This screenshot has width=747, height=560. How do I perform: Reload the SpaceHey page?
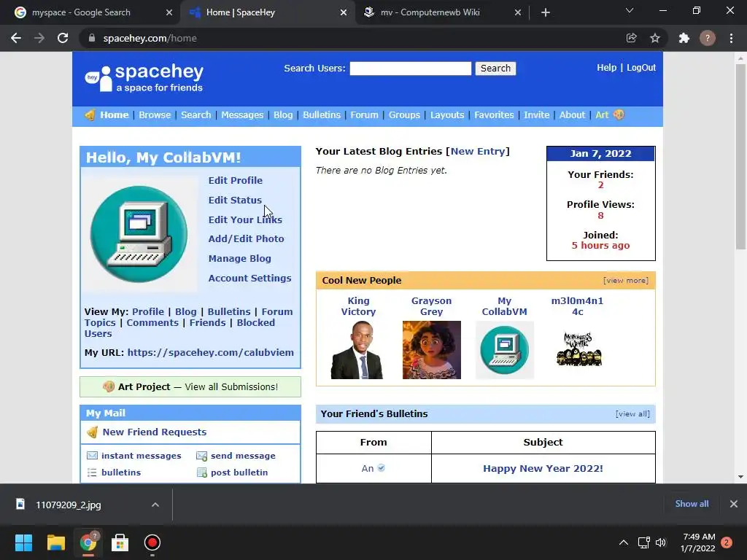pos(63,38)
